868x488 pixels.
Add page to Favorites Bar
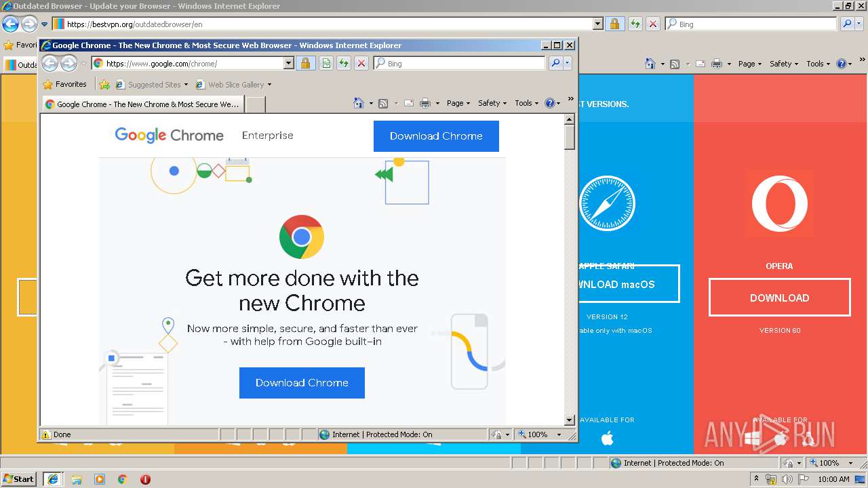click(x=104, y=85)
